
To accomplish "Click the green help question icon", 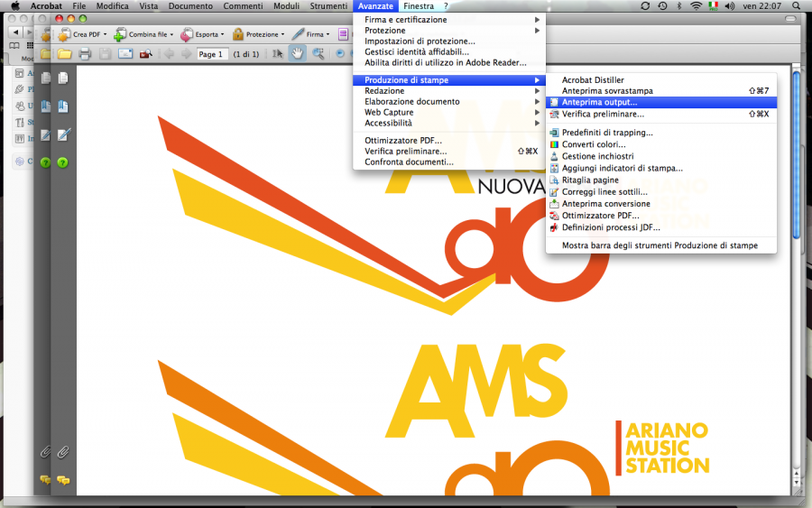I will [x=63, y=162].
